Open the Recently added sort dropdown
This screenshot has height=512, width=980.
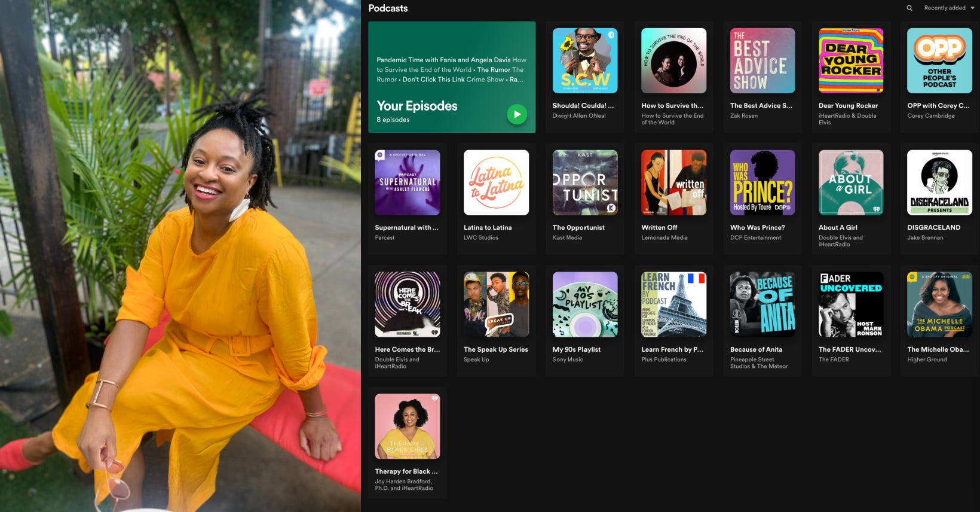(949, 8)
